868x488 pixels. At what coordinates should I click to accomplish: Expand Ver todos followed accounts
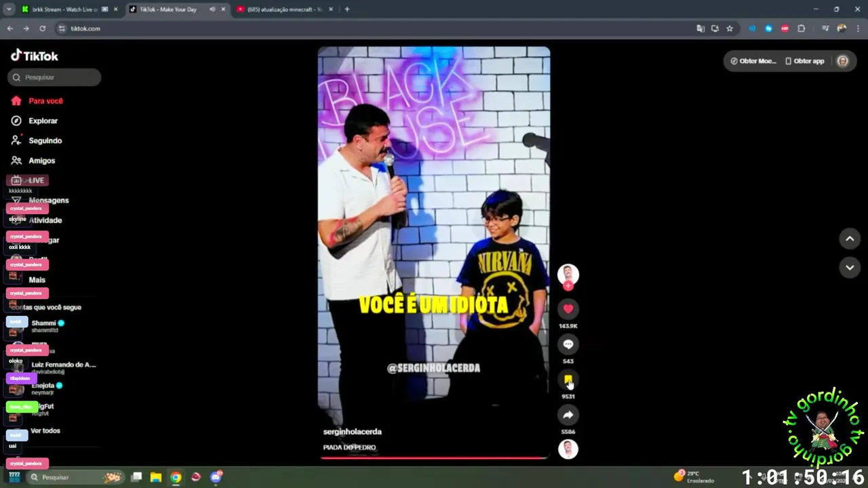(x=45, y=430)
